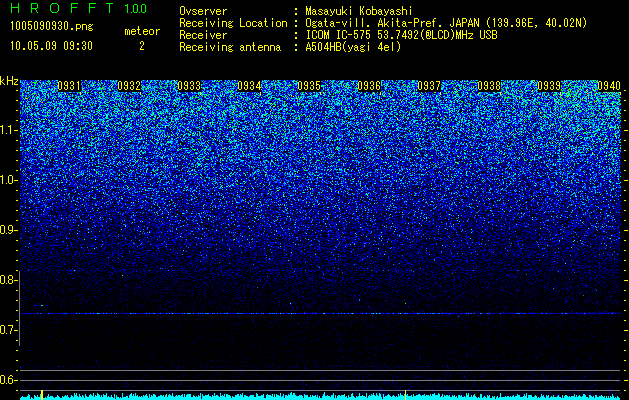Click the 0.8 kHz axis label
The height and width of the screenshot is (400, 629).
(x=8, y=280)
